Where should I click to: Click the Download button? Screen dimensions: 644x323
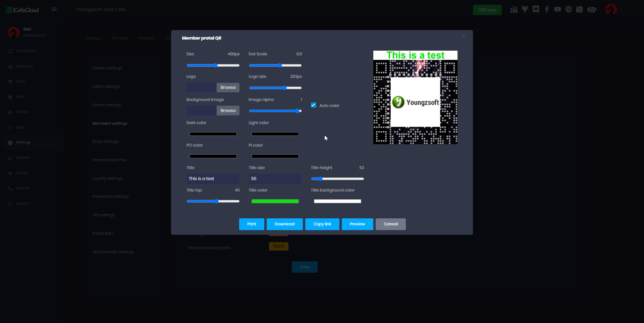pyautogui.click(x=285, y=224)
